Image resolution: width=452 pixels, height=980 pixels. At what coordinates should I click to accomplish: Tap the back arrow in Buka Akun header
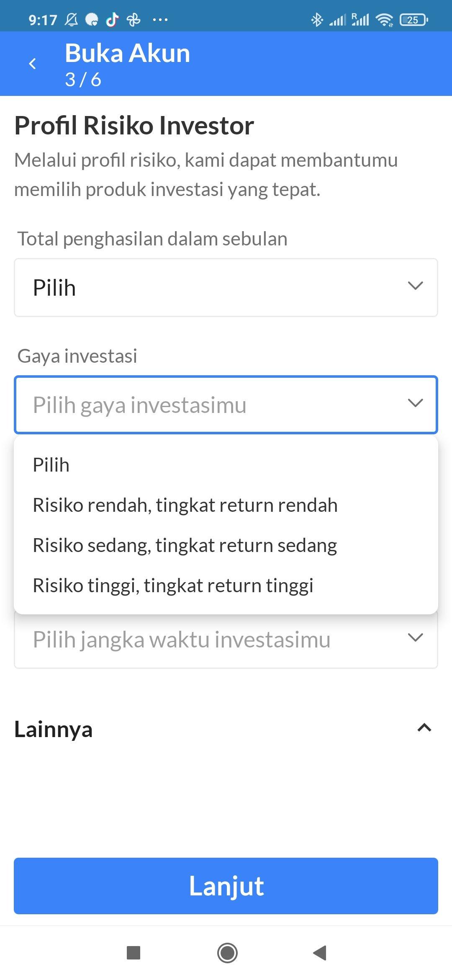click(x=33, y=64)
